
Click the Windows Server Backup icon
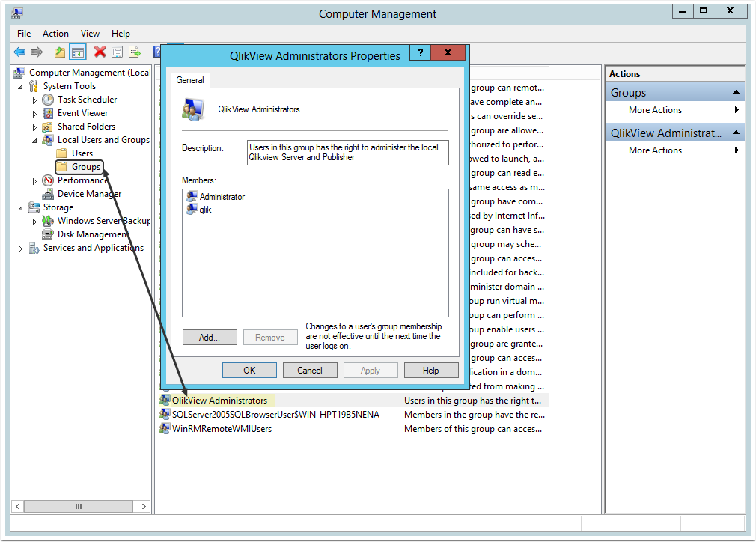[48, 221]
